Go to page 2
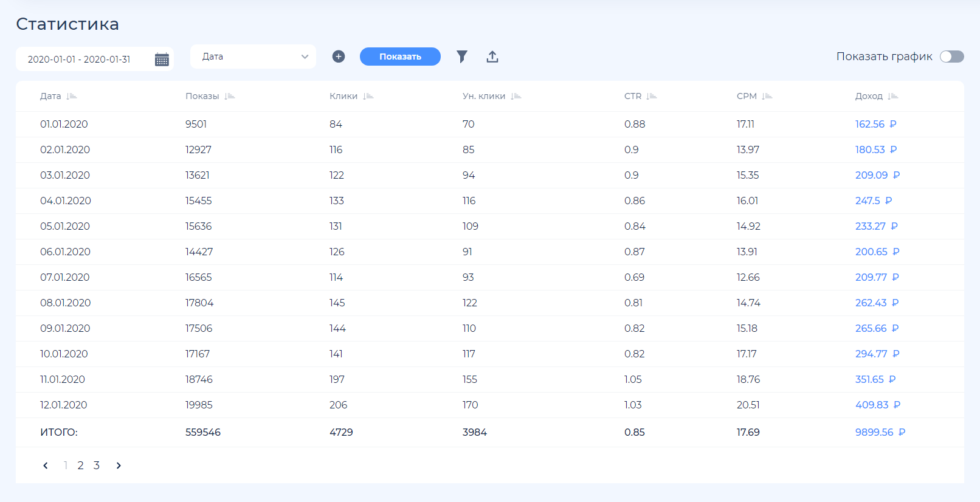Image resolution: width=980 pixels, height=502 pixels. [x=80, y=466]
